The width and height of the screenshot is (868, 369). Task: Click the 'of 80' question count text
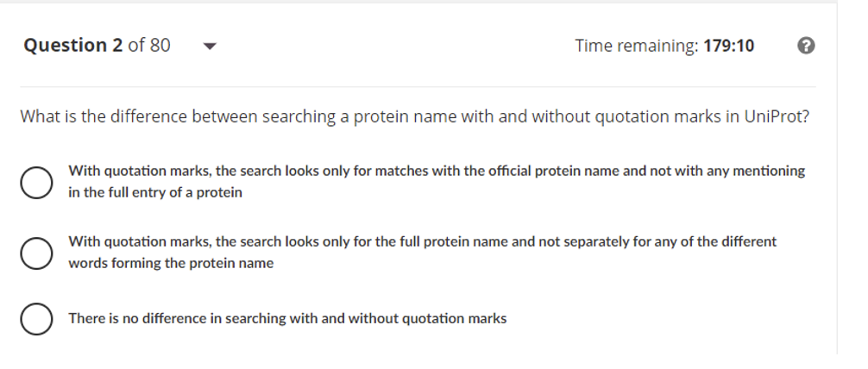(x=148, y=45)
